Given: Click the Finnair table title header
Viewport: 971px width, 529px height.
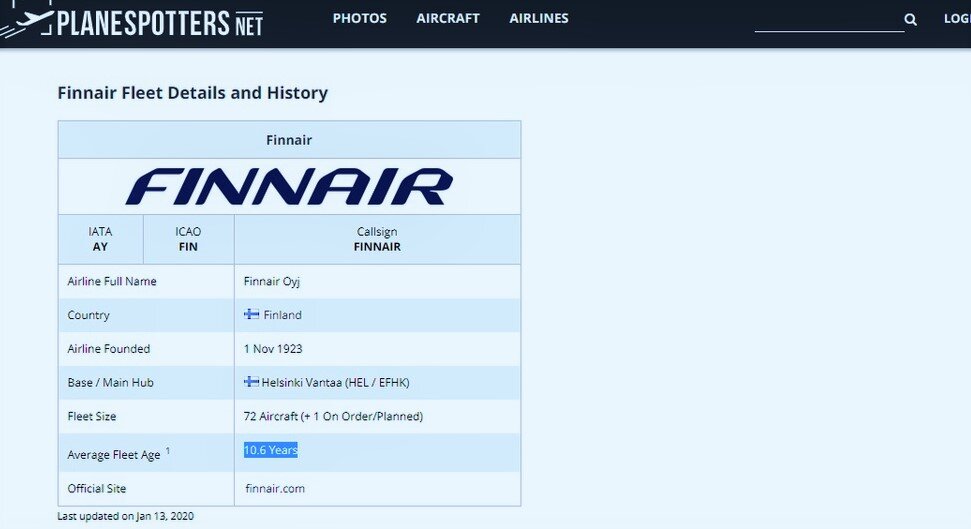Looking at the screenshot, I should pyautogui.click(x=289, y=140).
